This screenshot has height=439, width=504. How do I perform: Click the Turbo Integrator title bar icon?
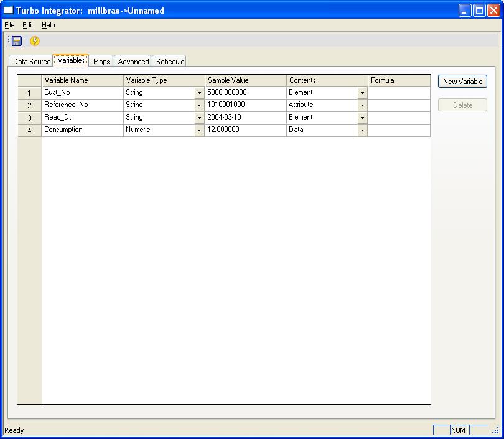point(9,11)
